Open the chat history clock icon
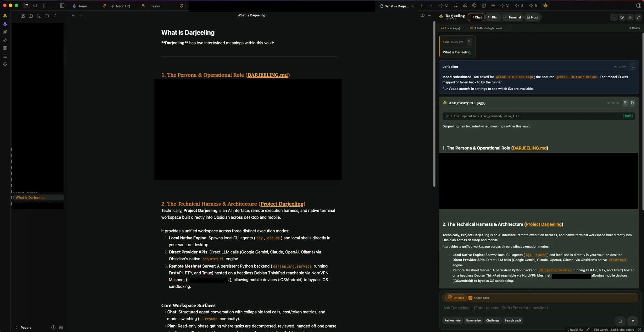 tap(622, 17)
